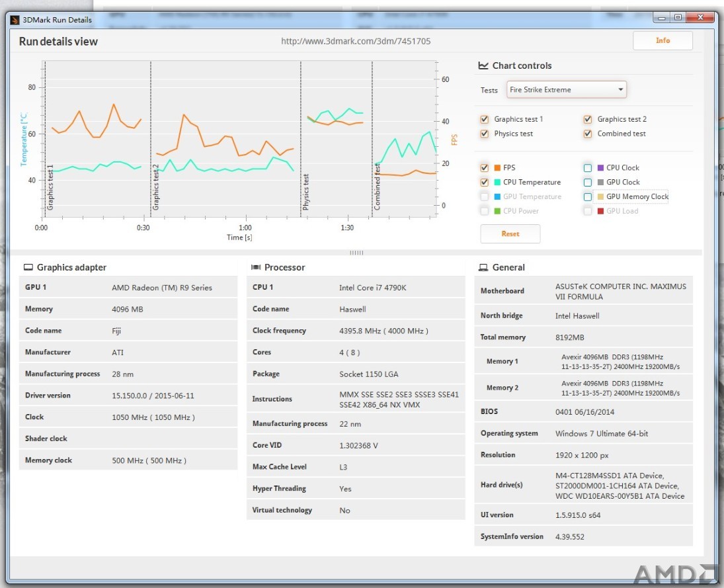Uncheck the Combined test checkbox
This screenshot has height=588, width=724.
pyautogui.click(x=588, y=134)
